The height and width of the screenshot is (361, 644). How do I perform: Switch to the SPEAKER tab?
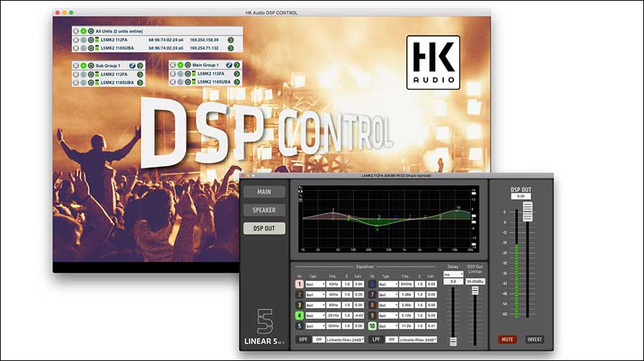(x=264, y=210)
